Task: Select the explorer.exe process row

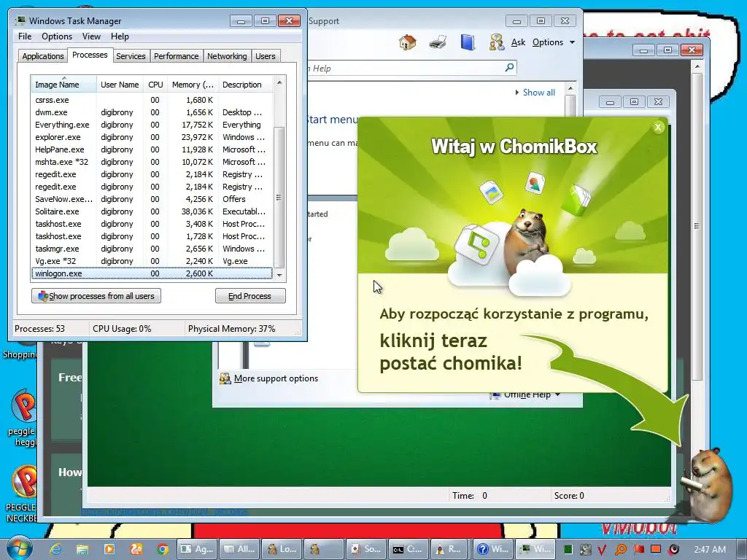Action: (152, 137)
